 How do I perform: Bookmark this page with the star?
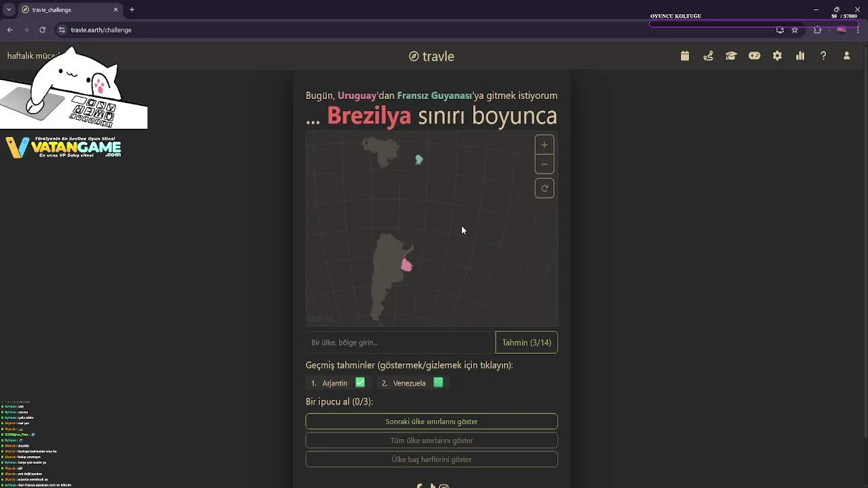(795, 30)
